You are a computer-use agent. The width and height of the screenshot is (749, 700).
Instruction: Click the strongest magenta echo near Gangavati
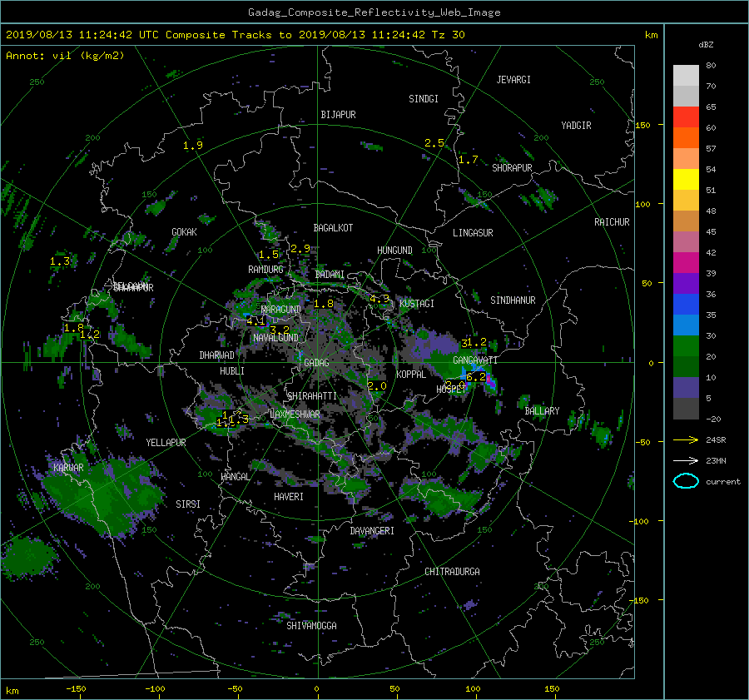coord(490,382)
